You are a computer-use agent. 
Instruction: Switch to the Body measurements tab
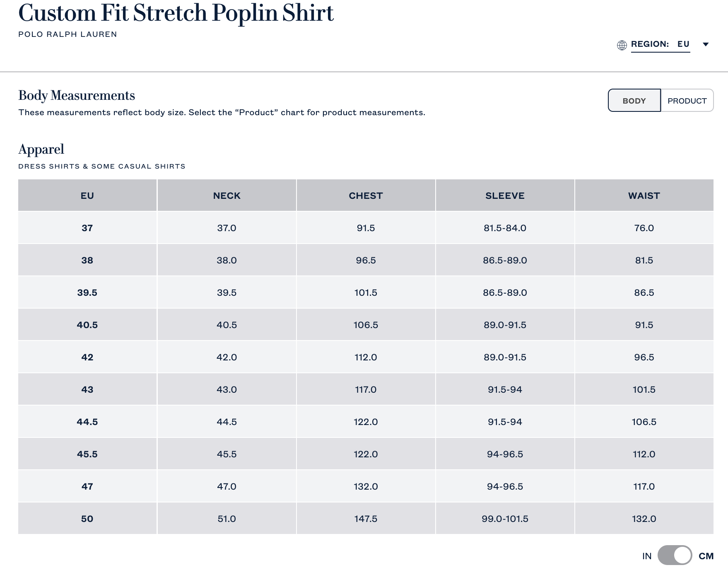634,101
